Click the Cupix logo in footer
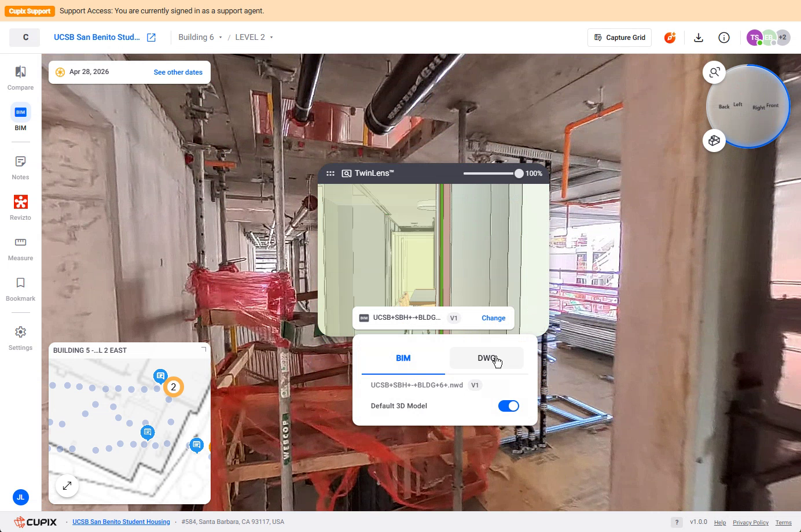This screenshot has width=801, height=532. point(35,522)
